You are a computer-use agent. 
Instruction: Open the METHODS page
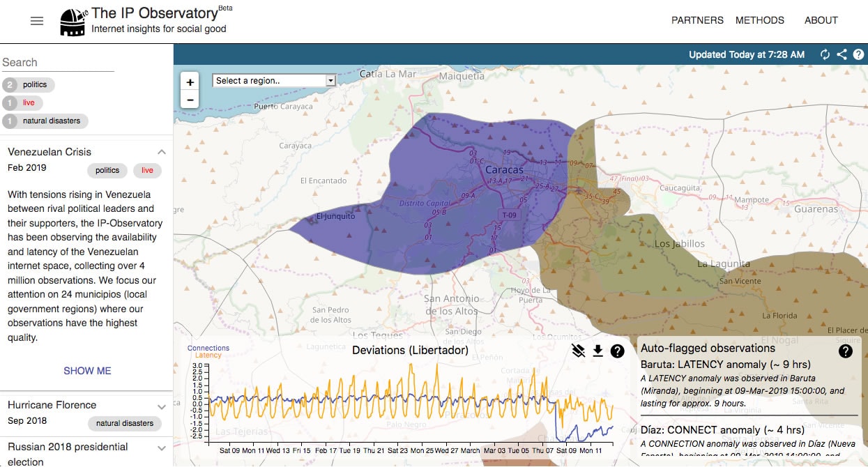(759, 20)
